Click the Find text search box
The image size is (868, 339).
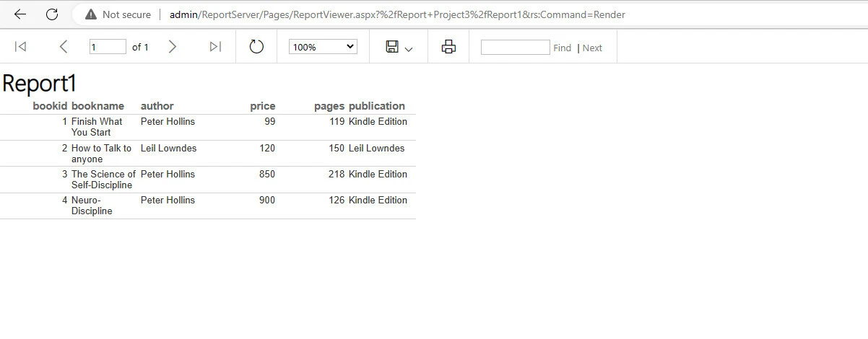point(515,48)
